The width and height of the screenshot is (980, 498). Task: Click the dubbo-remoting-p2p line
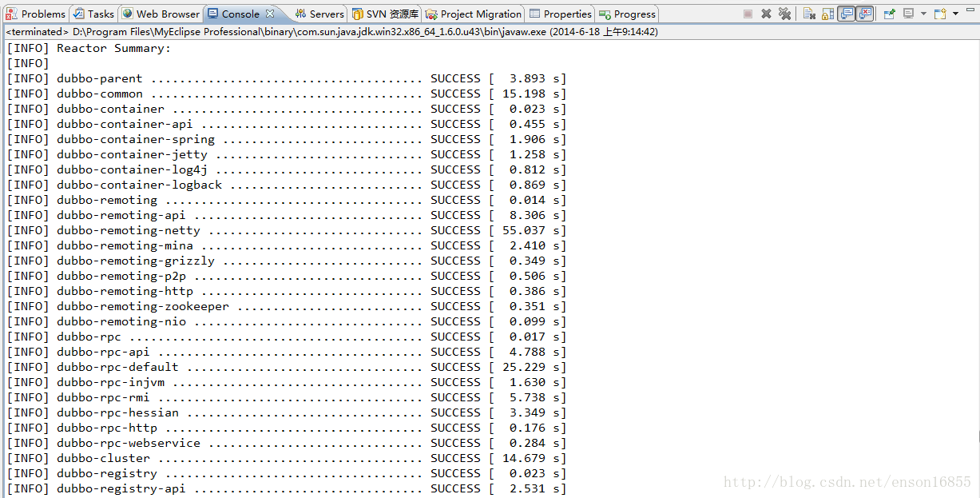(287, 276)
